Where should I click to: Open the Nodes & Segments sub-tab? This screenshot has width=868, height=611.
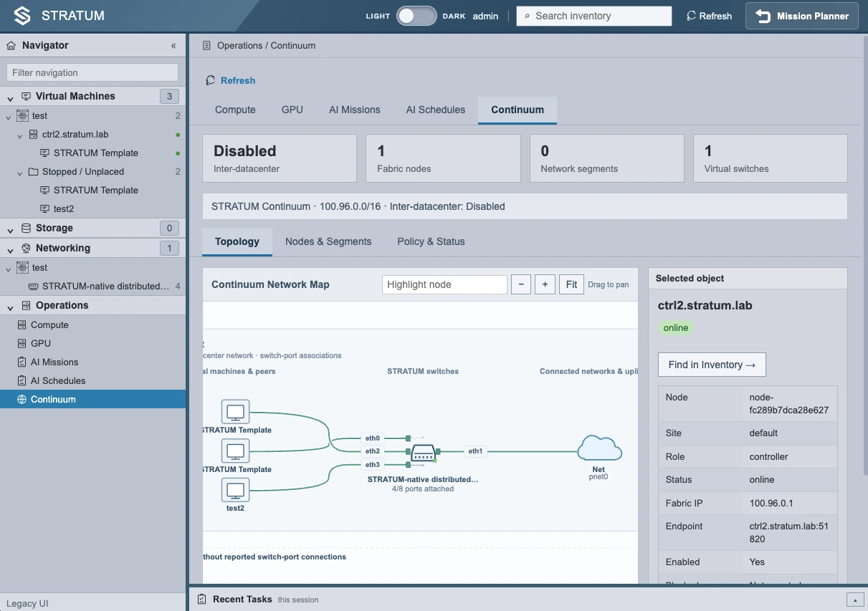point(328,241)
